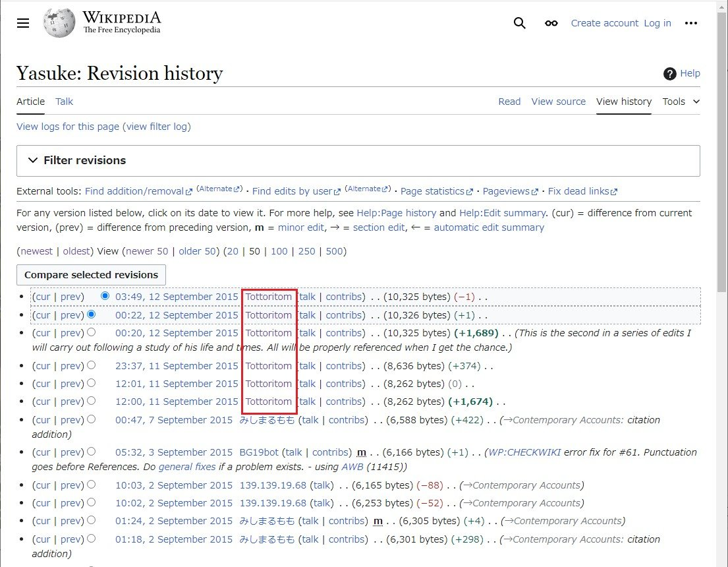This screenshot has width=728, height=567.
Task: Open the Tools dropdown menu
Action: pyautogui.click(x=681, y=102)
